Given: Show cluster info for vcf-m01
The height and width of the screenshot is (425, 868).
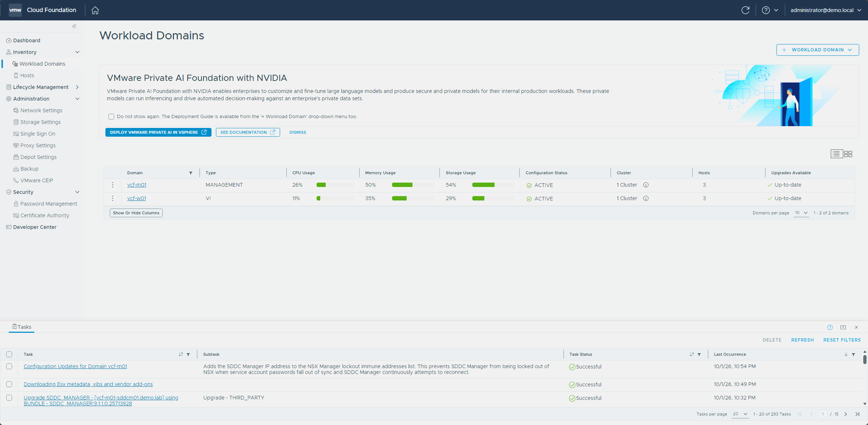Looking at the screenshot, I should 646,185.
